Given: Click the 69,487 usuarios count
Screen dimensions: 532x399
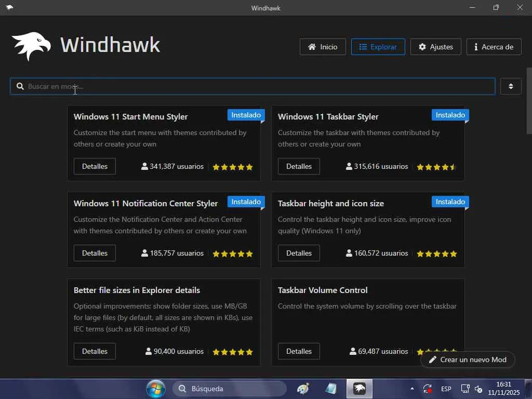Looking at the screenshot, I should (x=379, y=352).
